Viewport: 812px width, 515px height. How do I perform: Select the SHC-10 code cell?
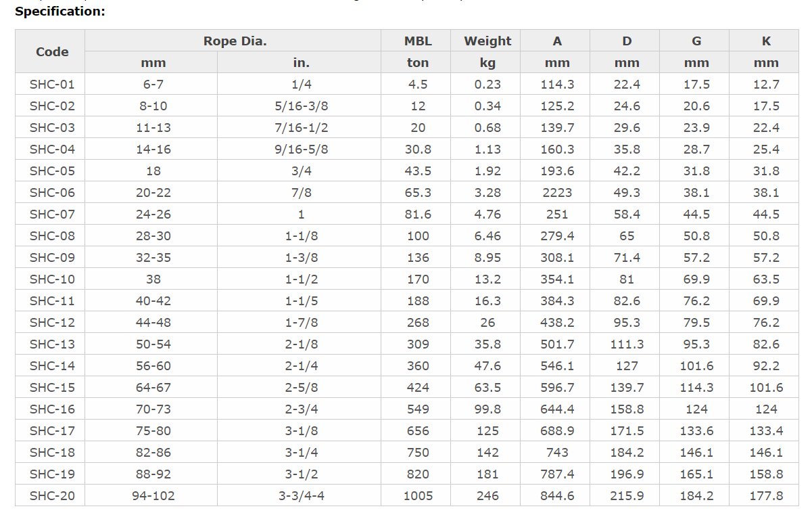click(x=52, y=279)
